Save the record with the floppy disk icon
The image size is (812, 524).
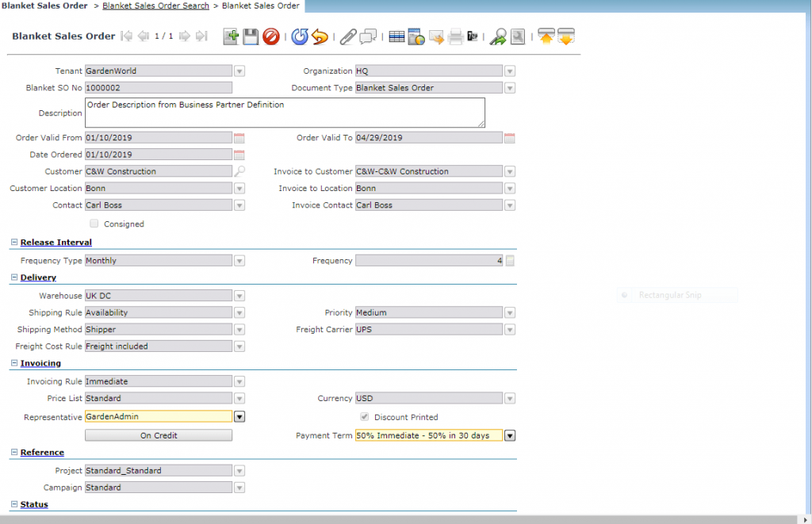[251, 36]
